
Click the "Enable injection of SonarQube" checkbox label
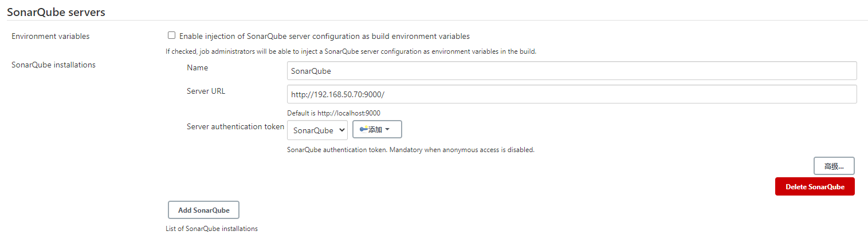coord(324,36)
